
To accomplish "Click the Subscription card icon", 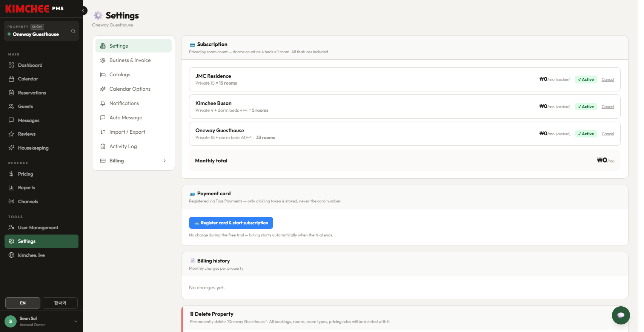I will [192, 45].
